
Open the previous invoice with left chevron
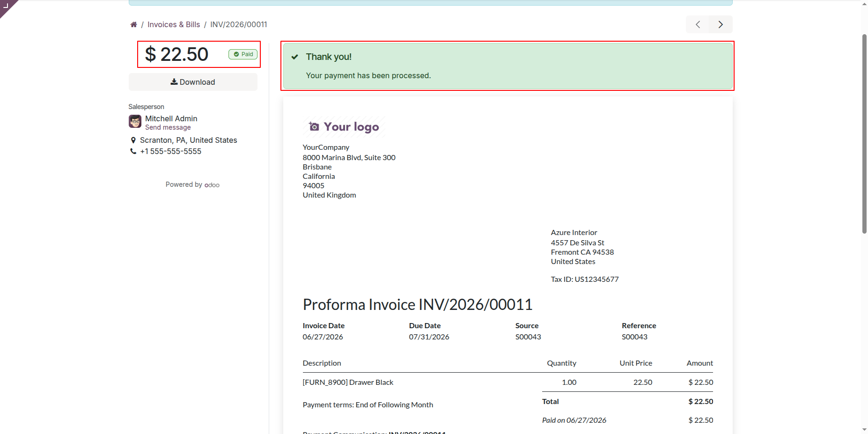pyautogui.click(x=698, y=24)
